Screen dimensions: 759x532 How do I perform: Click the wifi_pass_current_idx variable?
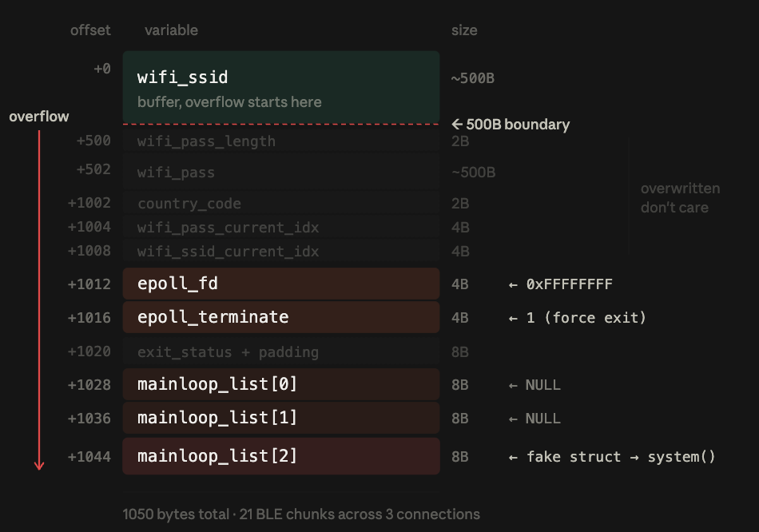pyautogui.click(x=228, y=228)
